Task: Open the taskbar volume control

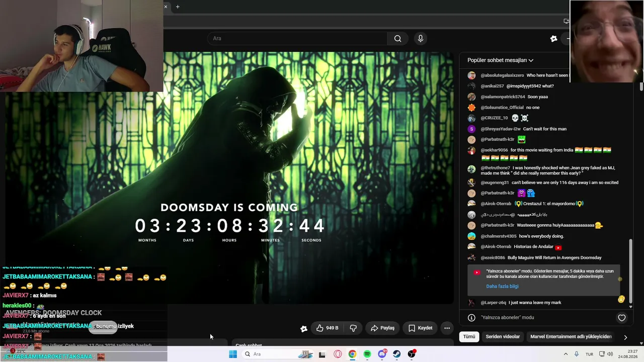Action: (610, 354)
